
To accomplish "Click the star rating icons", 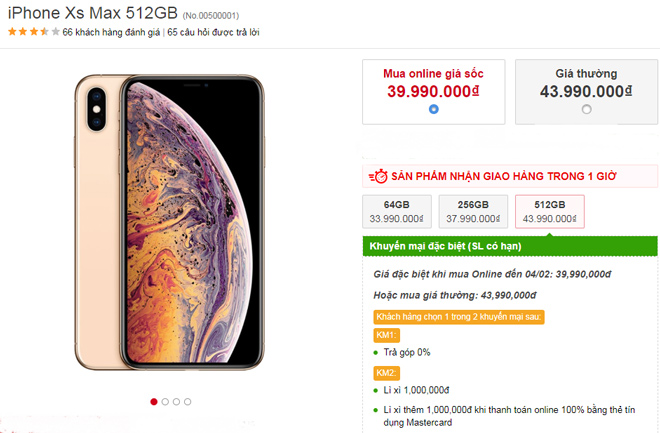I will pos(33,32).
